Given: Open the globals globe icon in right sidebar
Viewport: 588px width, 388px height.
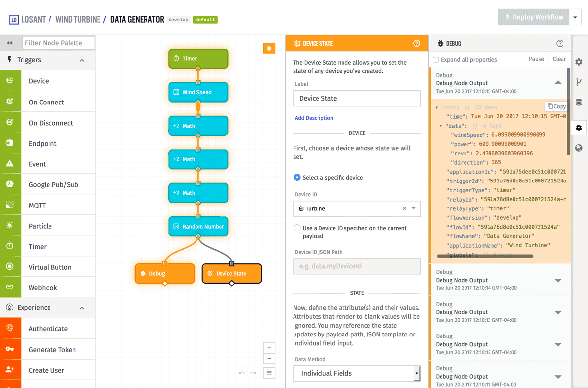Looking at the screenshot, I should [579, 148].
